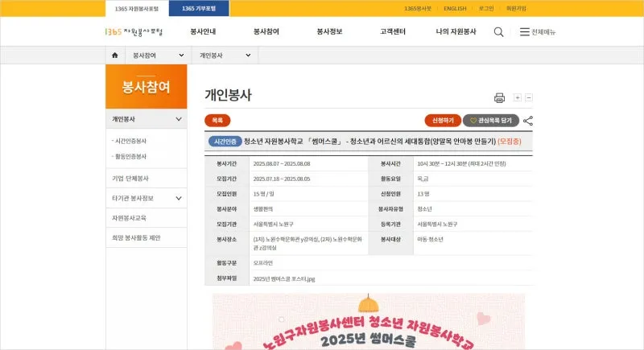Screen dimensions: 644x350
Task: Select 나의 자원봉사 in navigation
Action: (456, 32)
